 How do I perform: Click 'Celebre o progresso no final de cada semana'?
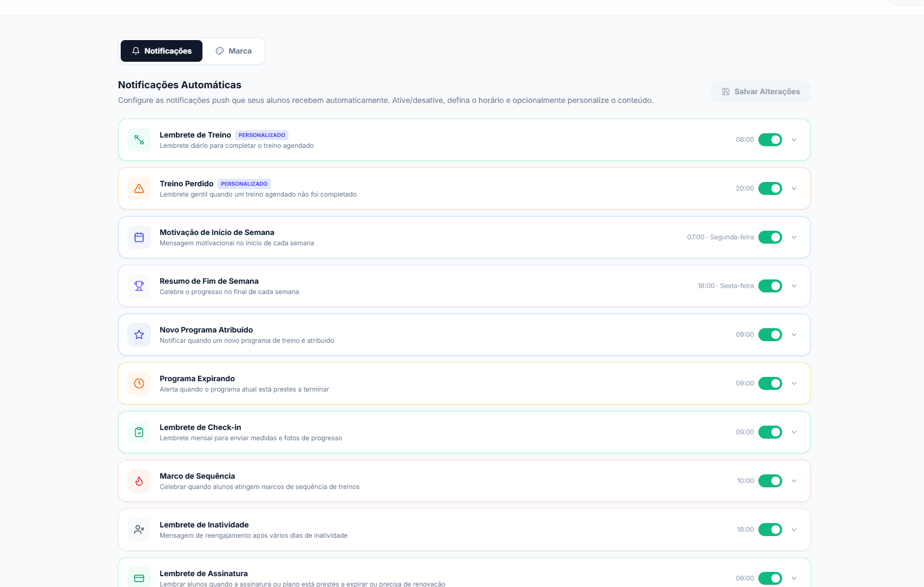pyautogui.click(x=229, y=292)
